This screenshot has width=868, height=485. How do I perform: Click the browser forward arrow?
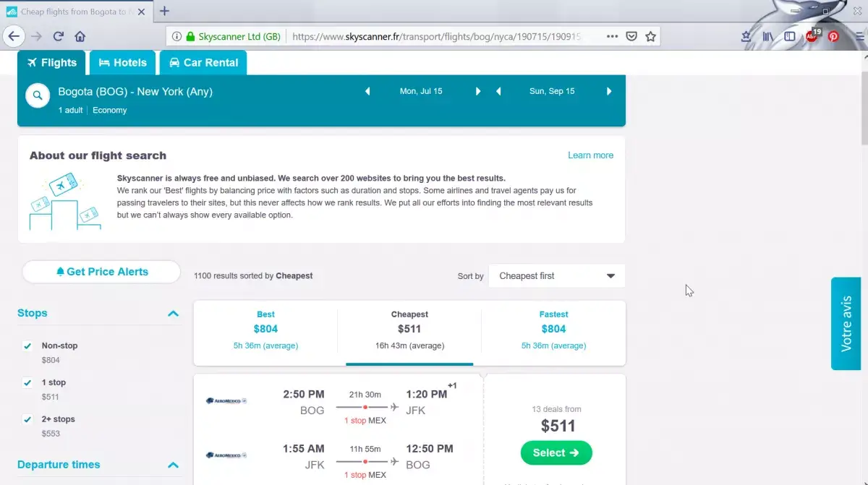click(37, 36)
